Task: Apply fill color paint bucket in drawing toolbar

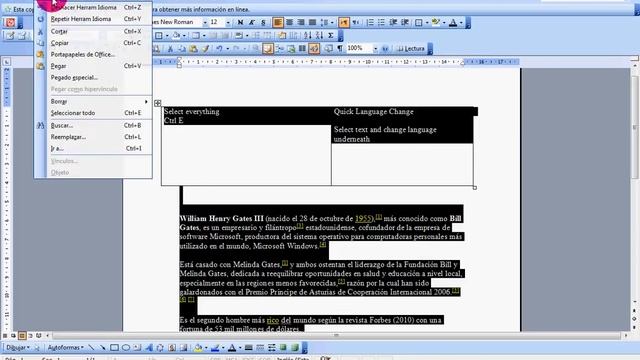Action: [198, 348]
